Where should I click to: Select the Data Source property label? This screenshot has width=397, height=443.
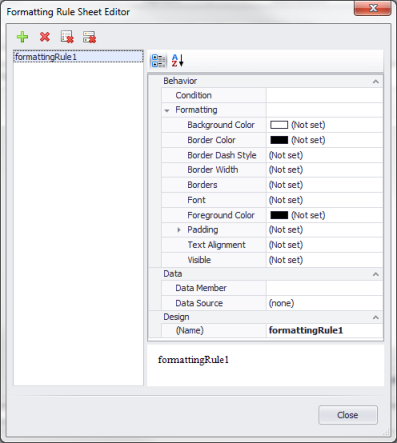[199, 303]
